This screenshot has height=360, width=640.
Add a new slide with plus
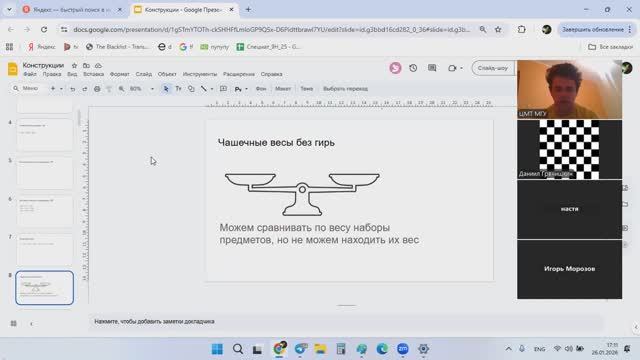[53, 89]
